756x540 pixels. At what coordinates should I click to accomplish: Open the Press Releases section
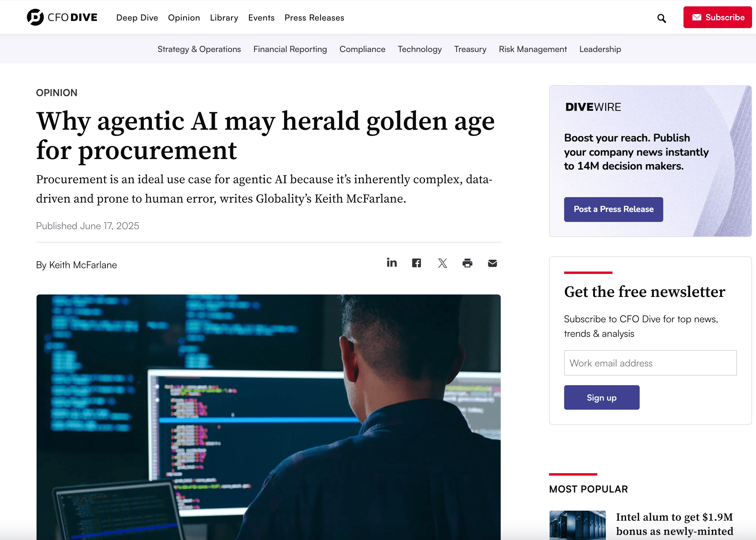tap(314, 18)
